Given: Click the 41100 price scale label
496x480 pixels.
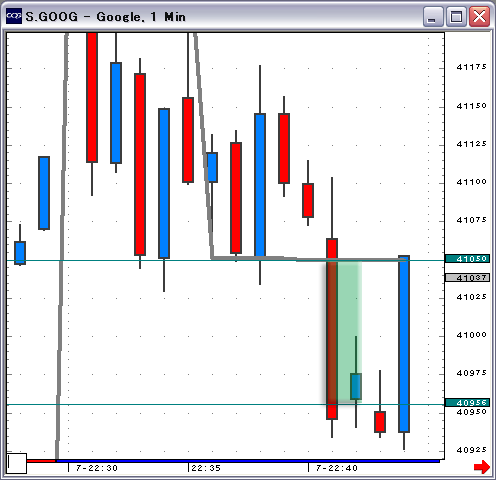Looking at the screenshot, I should [471, 182].
